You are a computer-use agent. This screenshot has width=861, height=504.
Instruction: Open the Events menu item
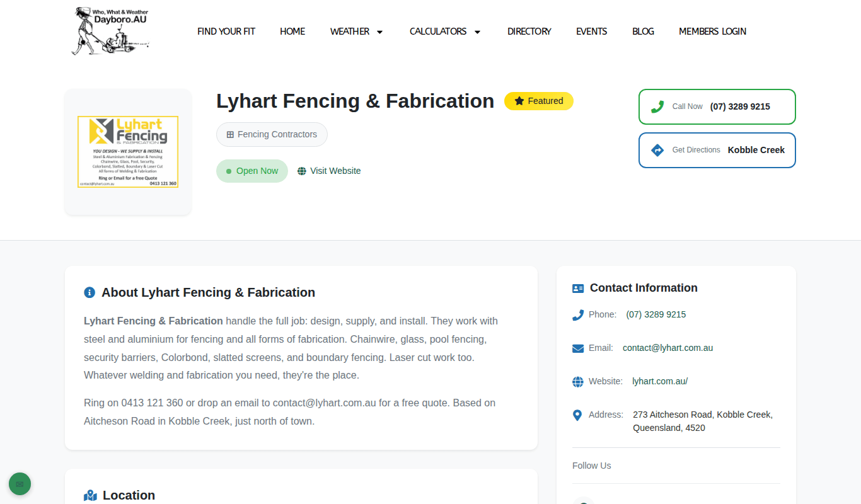coord(592,31)
